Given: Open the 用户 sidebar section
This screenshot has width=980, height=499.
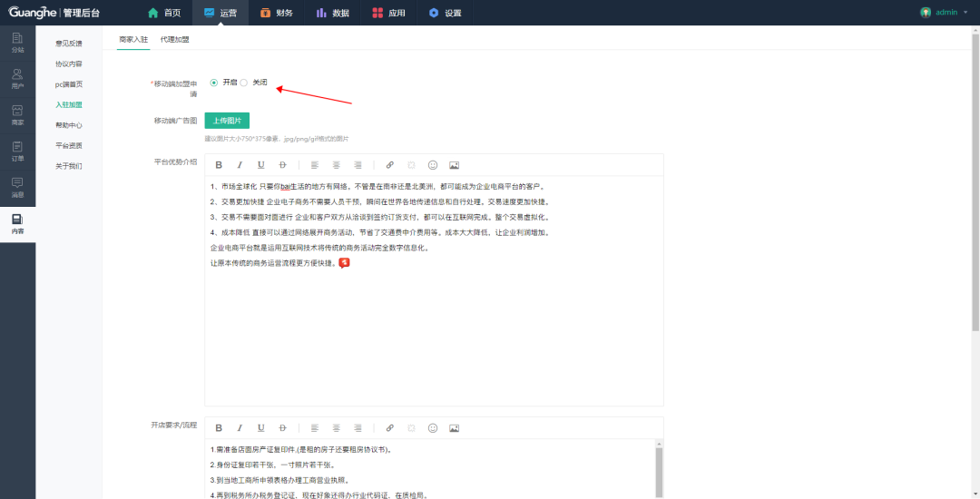Looking at the screenshot, I should click(x=17, y=79).
